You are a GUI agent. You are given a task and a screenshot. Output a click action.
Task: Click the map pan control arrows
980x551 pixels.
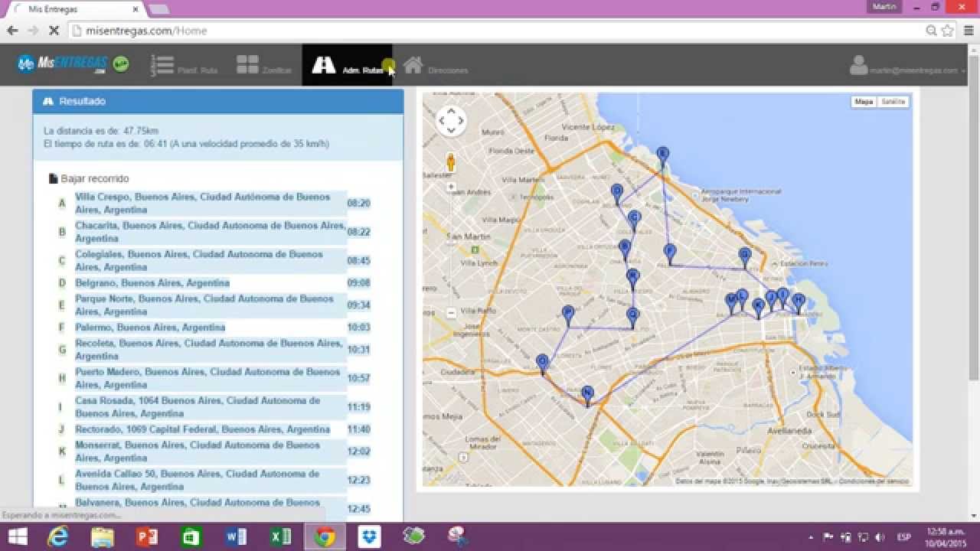click(x=451, y=120)
